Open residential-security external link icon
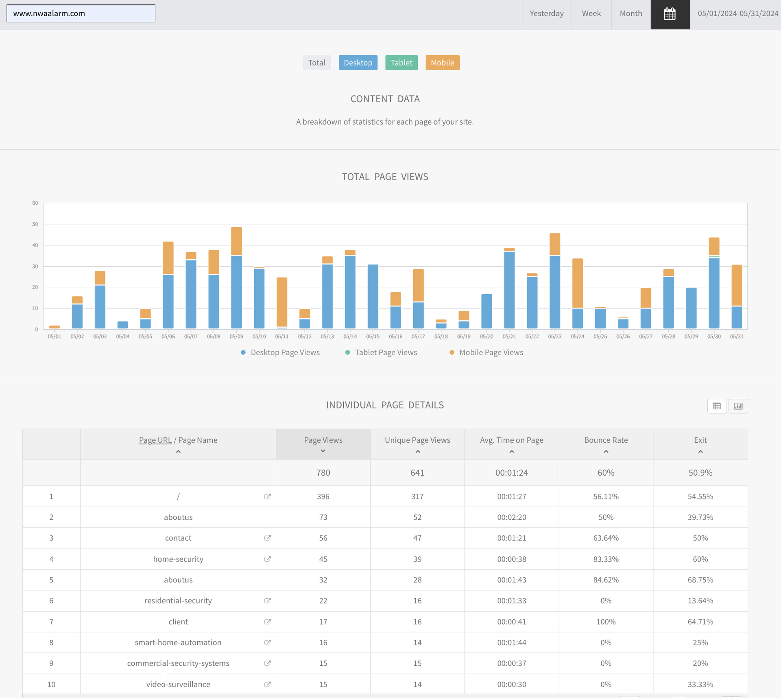Image resolution: width=781 pixels, height=700 pixels. click(x=267, y=601)
